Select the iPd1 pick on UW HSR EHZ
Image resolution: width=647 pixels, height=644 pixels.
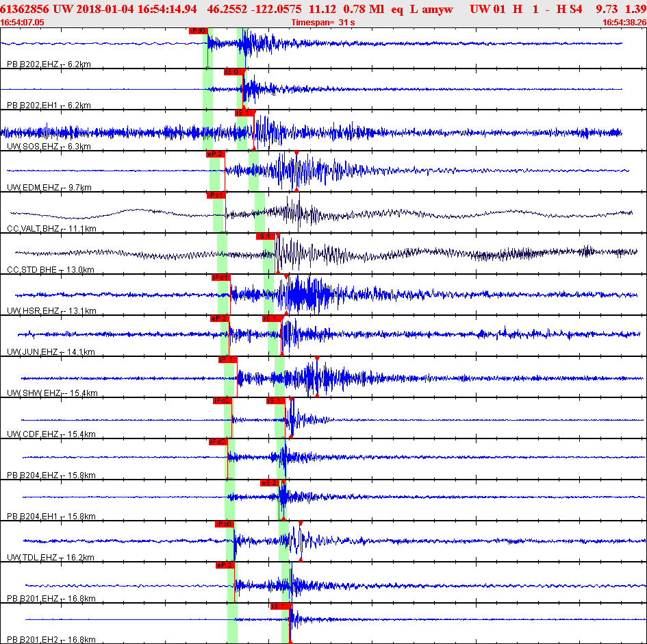(x=220, y=277)
